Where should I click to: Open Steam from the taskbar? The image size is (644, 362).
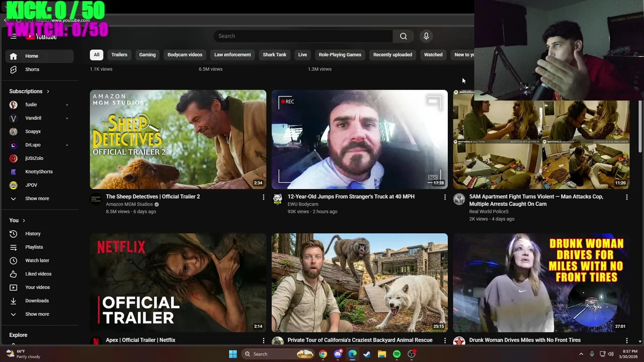pos(367,354)
